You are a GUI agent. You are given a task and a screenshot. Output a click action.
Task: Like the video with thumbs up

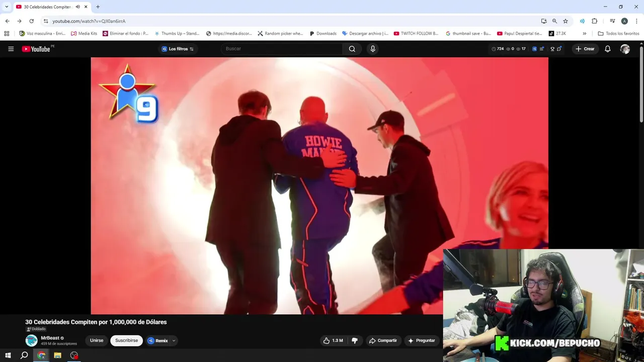tap(333, 340)
